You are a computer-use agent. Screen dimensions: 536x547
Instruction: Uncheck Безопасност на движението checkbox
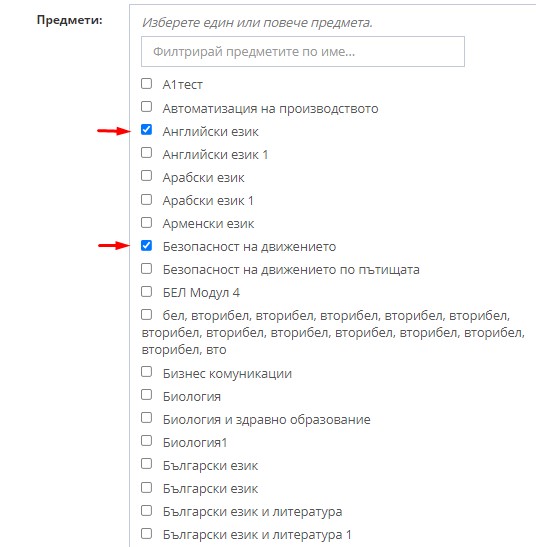click(x=147, y=246)
